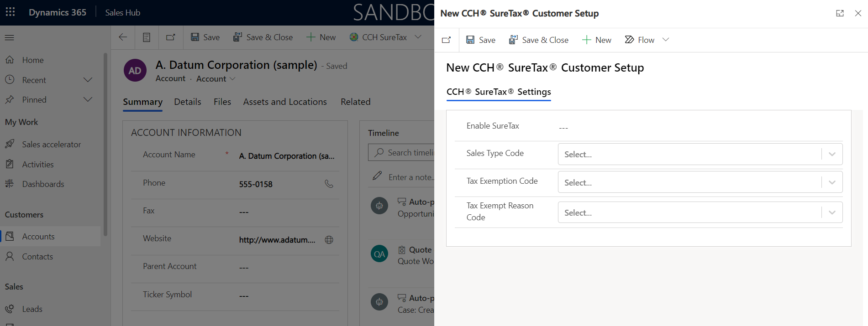Save the SureTax Customer Setup
This screenshot has height=326, width=868.
tap(481, 40)
